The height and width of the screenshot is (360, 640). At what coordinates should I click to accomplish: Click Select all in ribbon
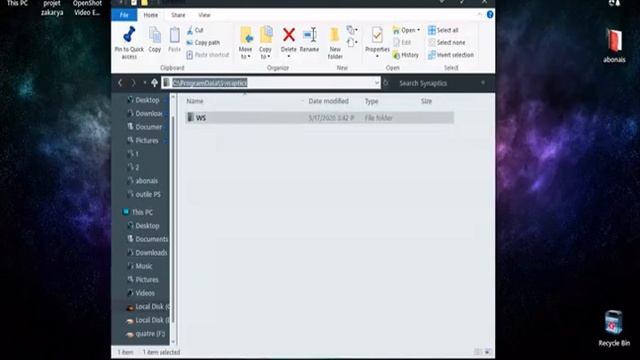tap(443, 30)
